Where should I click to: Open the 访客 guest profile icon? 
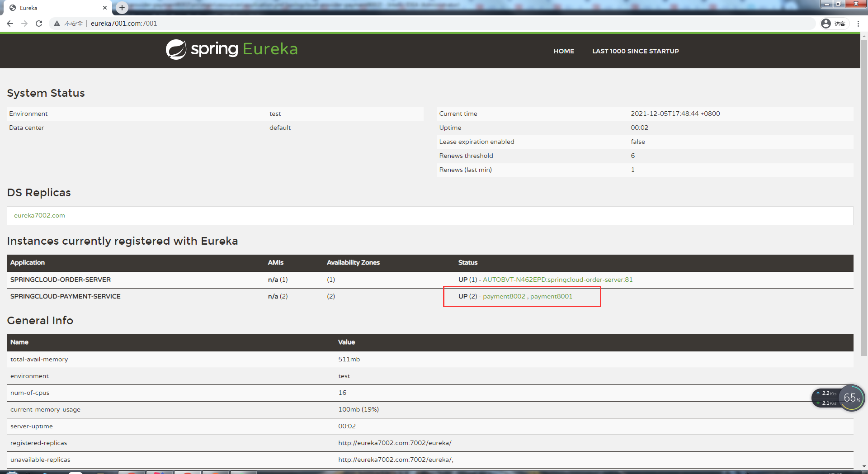click(x=826, y=24)
